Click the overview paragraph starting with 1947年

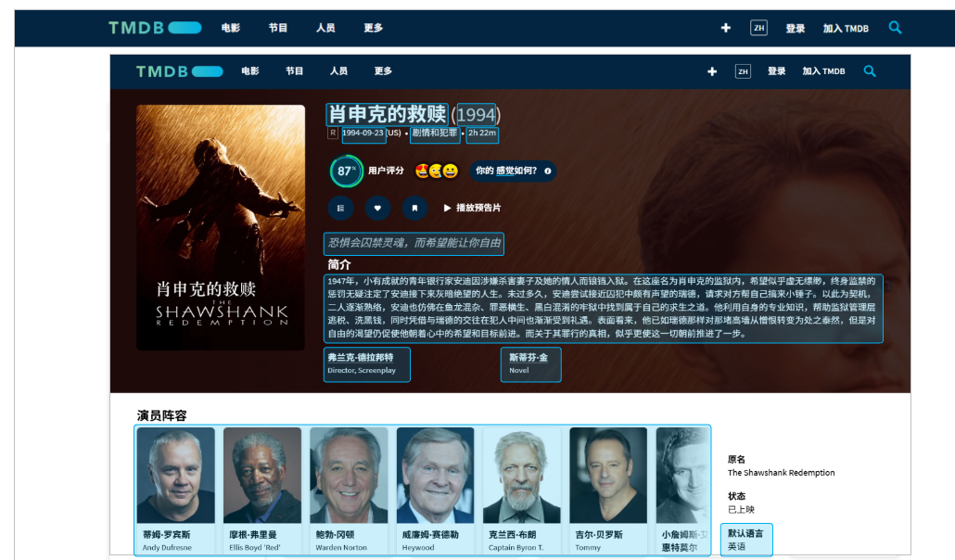point(603,308)
